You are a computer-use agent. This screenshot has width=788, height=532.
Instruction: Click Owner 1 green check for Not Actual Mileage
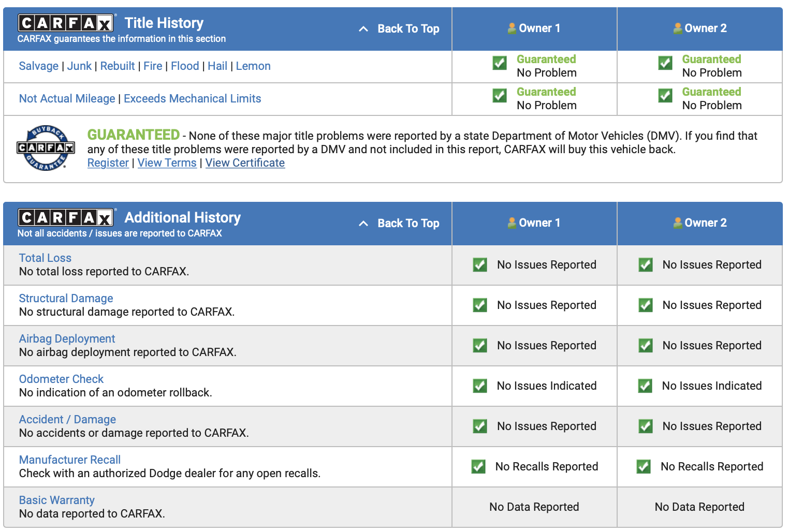[x=500, y=96]
